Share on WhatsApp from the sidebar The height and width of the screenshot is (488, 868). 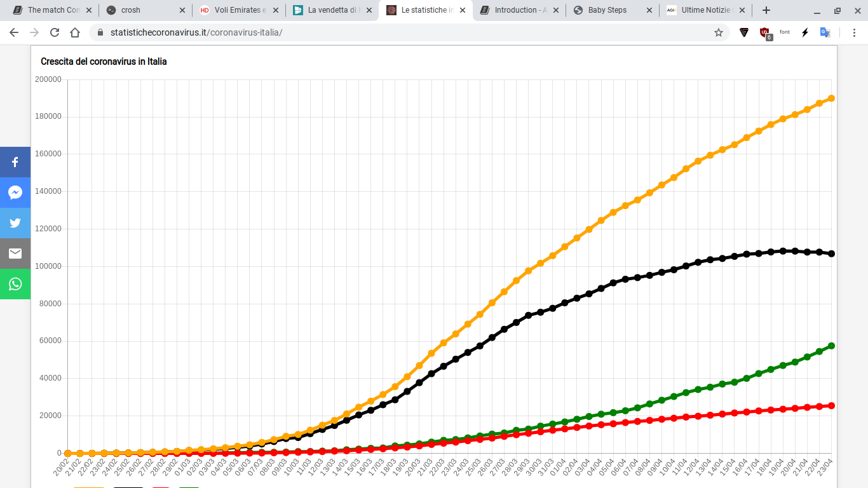click(15, 284)
